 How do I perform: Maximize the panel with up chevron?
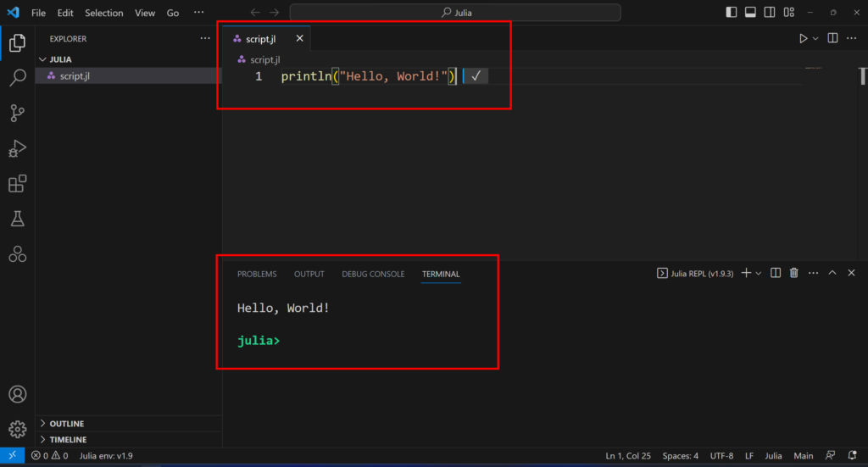tap(832, 273)
